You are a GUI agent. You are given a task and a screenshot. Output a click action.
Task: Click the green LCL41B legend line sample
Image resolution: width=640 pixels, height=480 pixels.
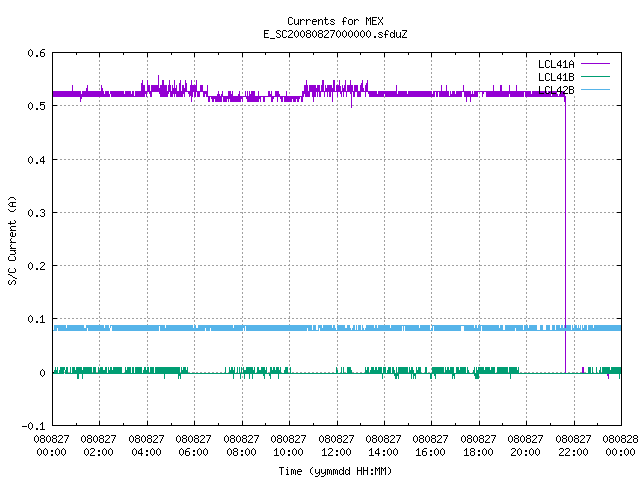[595, 77]
